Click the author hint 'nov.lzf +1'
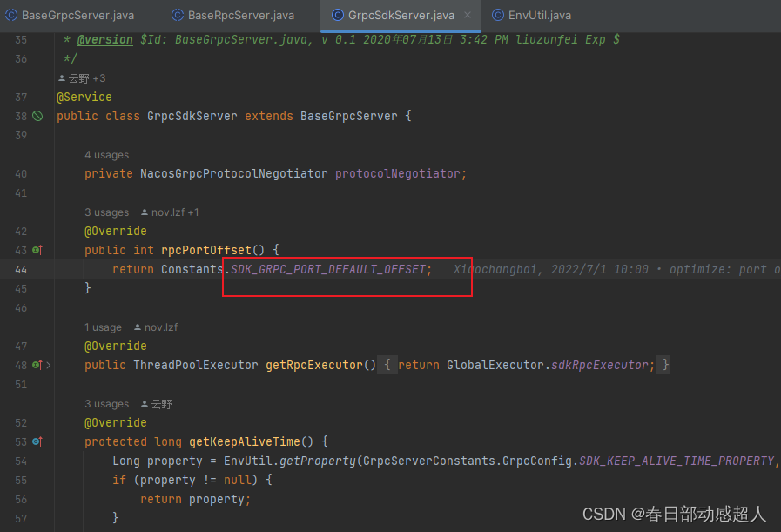 click(170, 212)
